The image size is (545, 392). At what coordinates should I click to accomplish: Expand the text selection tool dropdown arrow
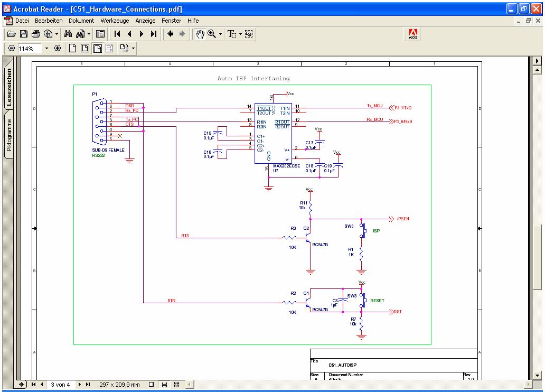click(x=240, y=34)
